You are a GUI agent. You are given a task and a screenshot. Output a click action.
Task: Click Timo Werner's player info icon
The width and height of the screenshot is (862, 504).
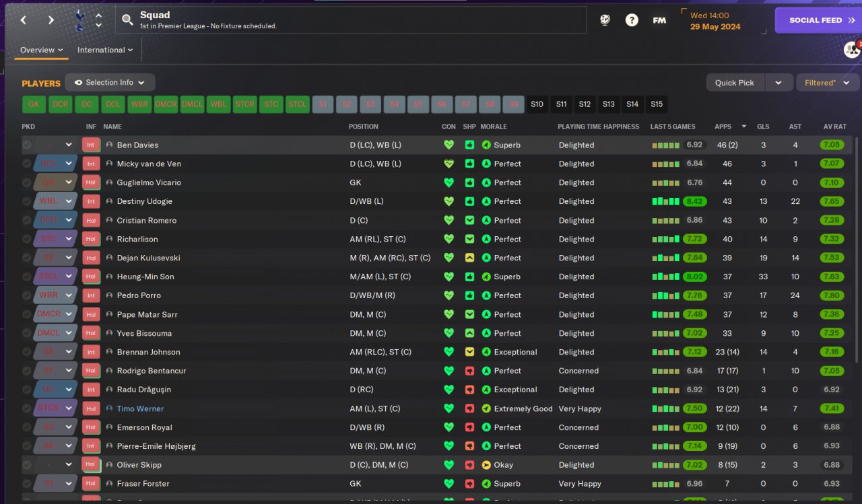point(110,408)
